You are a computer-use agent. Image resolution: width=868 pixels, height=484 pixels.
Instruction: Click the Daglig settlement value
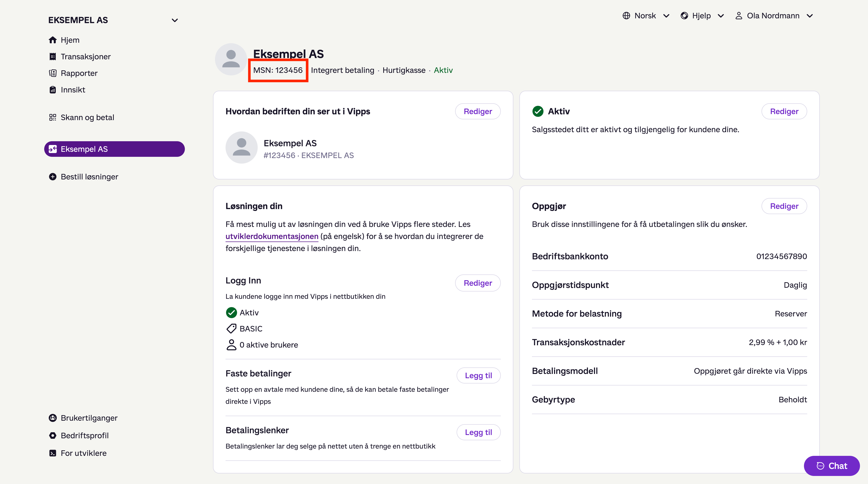pyautogui.click(x=795, y=285)
